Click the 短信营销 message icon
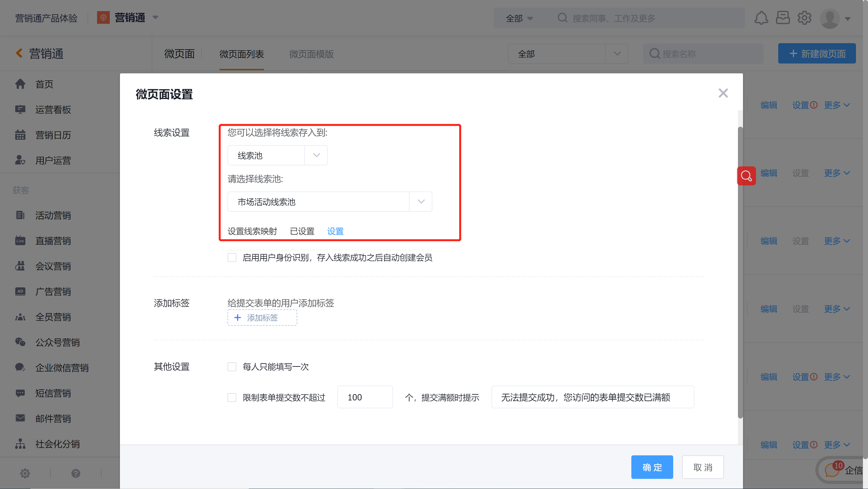Screen dimensions: 868x489 tap(20, 393)
